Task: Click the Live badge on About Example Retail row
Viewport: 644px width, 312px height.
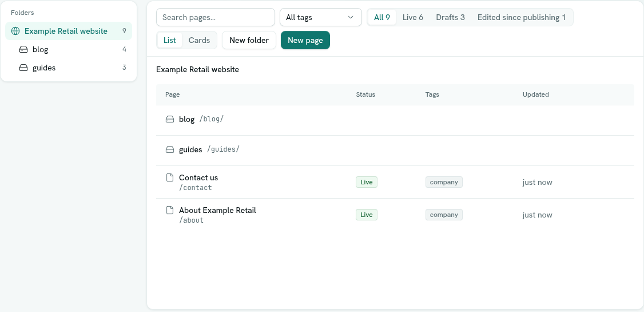Action: (x=367, y=215)
